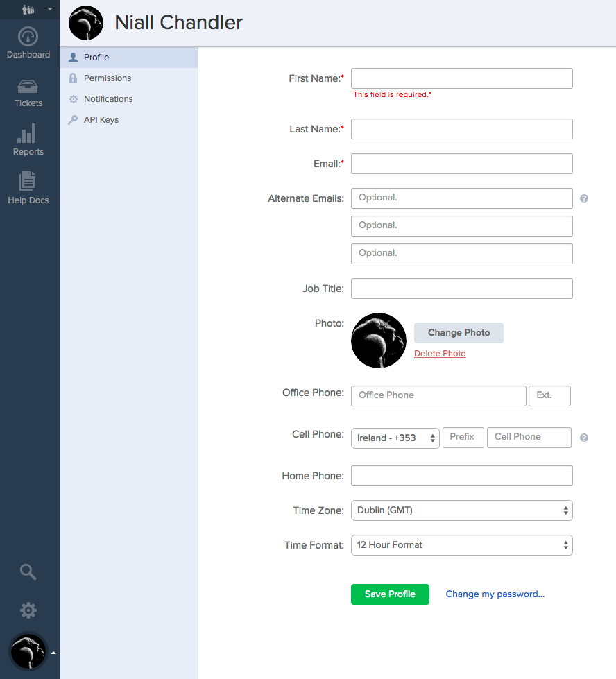Open user avatar menu at bottom of sidebar

28,651
